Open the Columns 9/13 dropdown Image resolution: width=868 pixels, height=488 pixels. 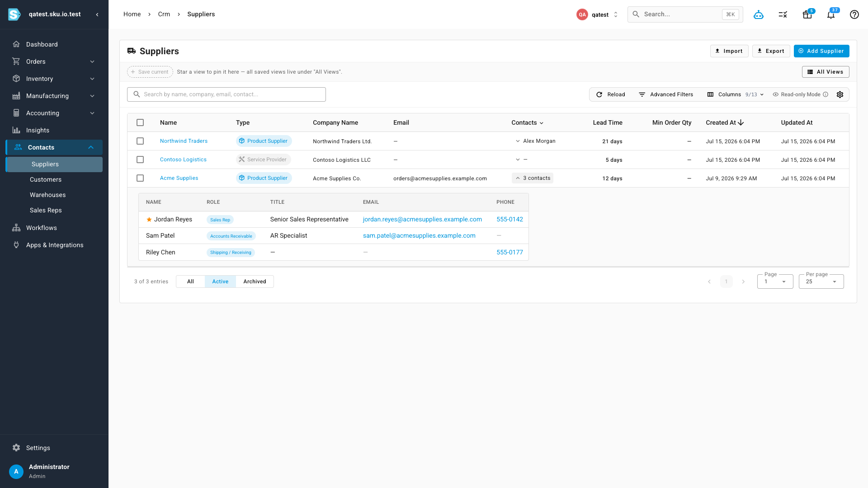pos(736,94)
